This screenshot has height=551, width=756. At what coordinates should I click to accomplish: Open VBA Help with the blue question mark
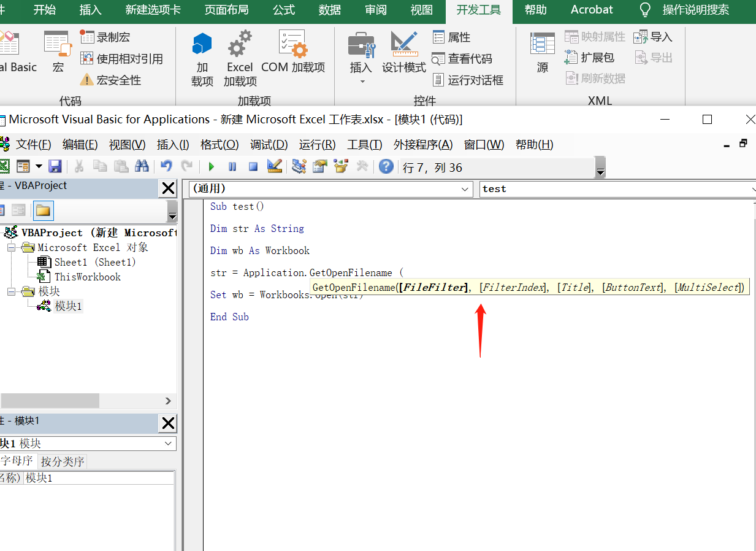pyautogui.click(x=386, y=166)
